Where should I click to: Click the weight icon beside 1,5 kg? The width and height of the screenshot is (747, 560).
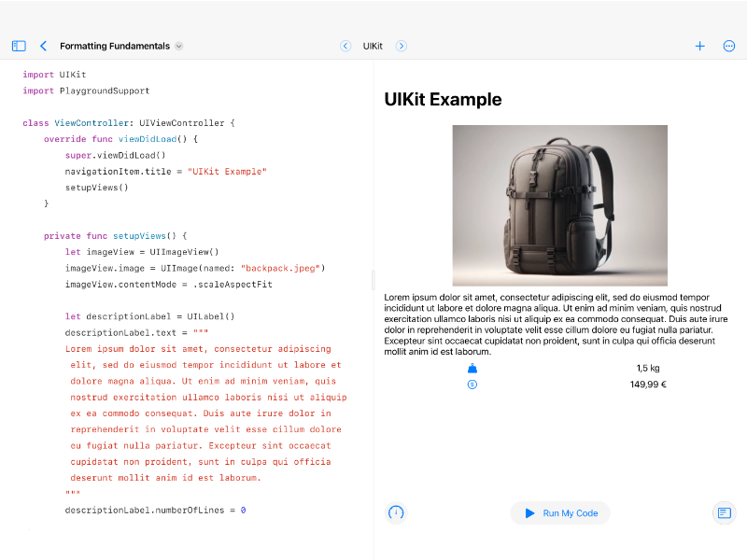(472, 369)
